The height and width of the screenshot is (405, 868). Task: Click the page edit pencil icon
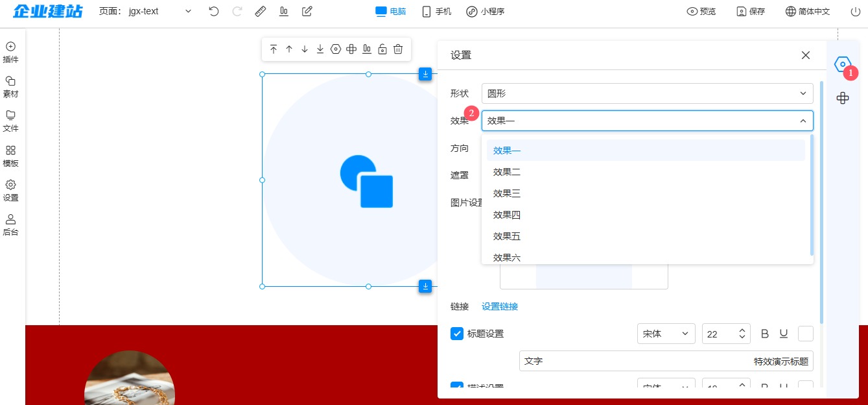pos(307,11)
